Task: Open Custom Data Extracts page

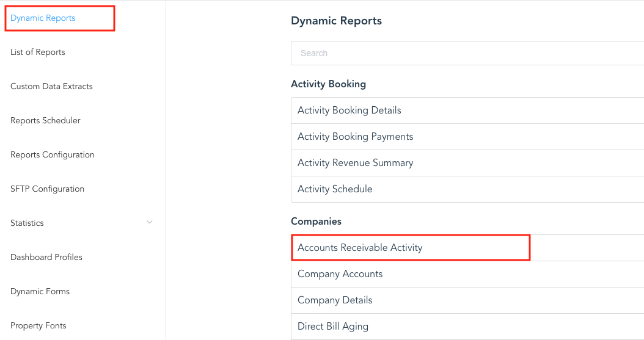Action: pos(51,87)
